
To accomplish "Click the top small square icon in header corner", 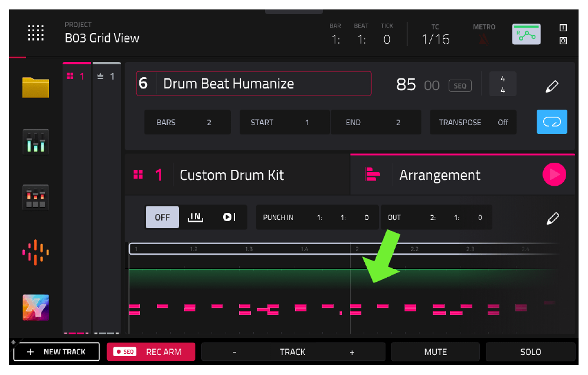I will tap(563, 28).
